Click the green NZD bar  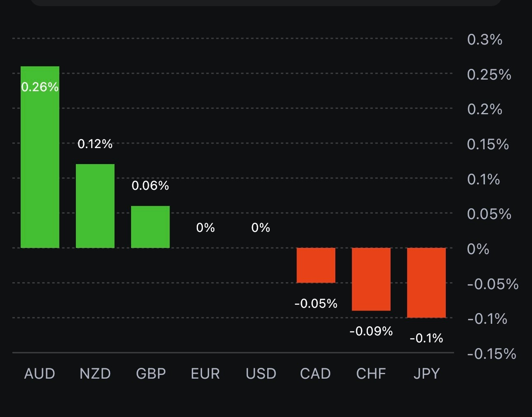tap(95, 206)
